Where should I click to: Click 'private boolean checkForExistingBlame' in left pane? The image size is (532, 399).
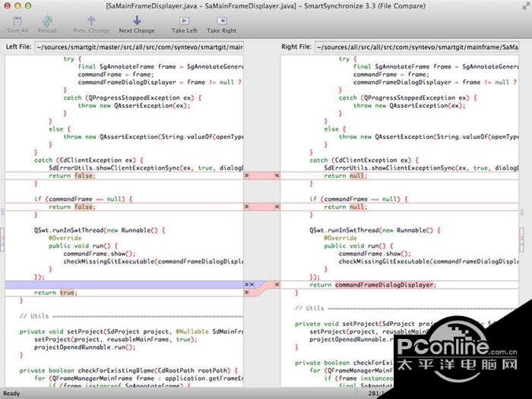point(128,371)
